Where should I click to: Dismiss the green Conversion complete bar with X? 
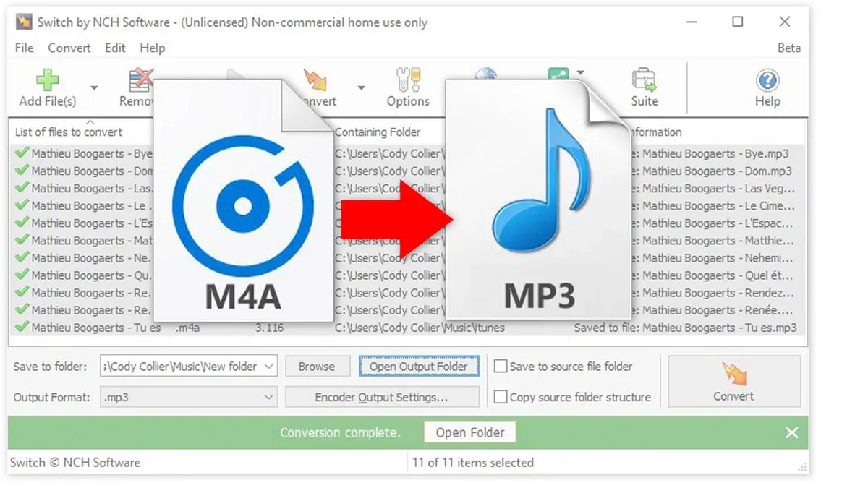tap(792, 432)
